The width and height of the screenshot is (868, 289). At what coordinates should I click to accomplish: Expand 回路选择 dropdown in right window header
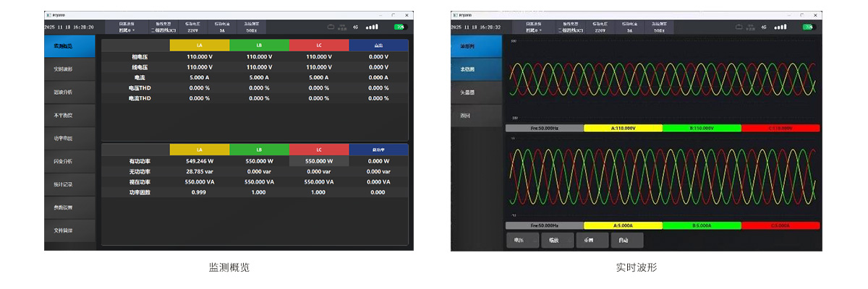pyautogui.click(x=534, y=27)
